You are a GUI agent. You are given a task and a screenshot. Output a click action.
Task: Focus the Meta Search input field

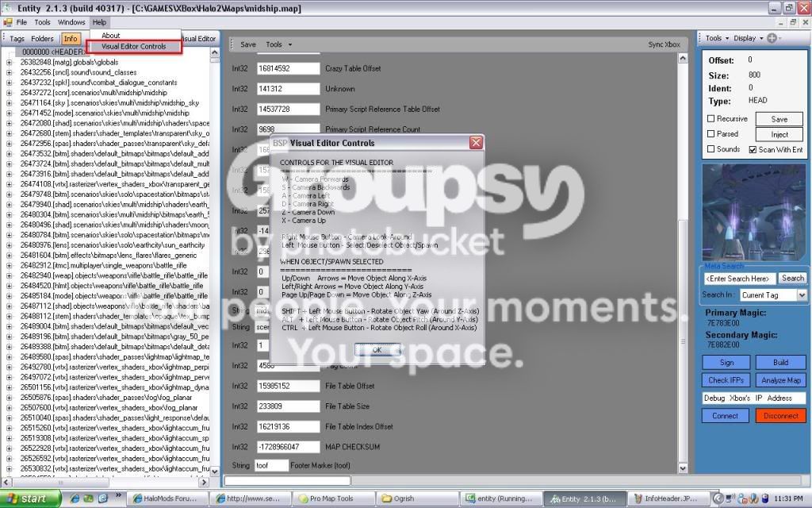click(x=740, y=279)
